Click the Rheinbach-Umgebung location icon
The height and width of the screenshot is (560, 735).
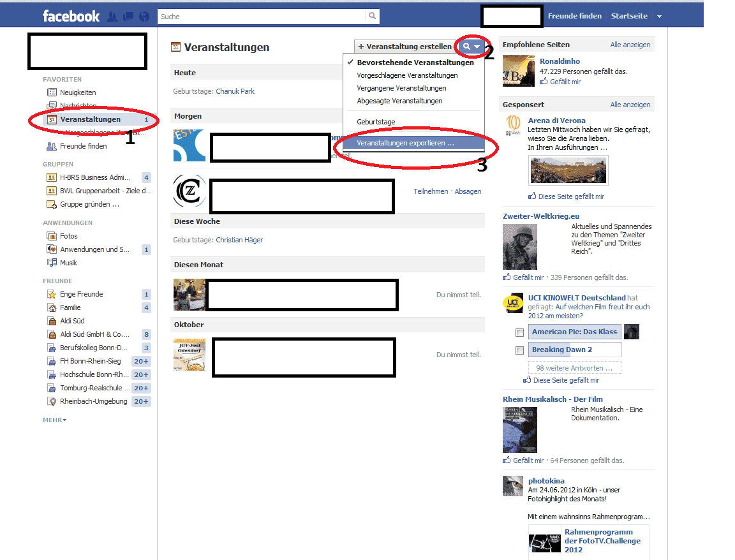52,401
